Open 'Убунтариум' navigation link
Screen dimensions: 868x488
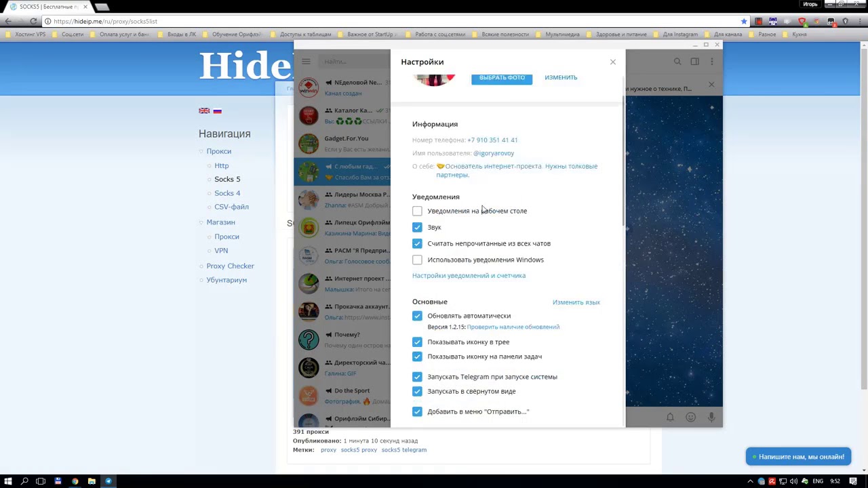pos(226,280)
